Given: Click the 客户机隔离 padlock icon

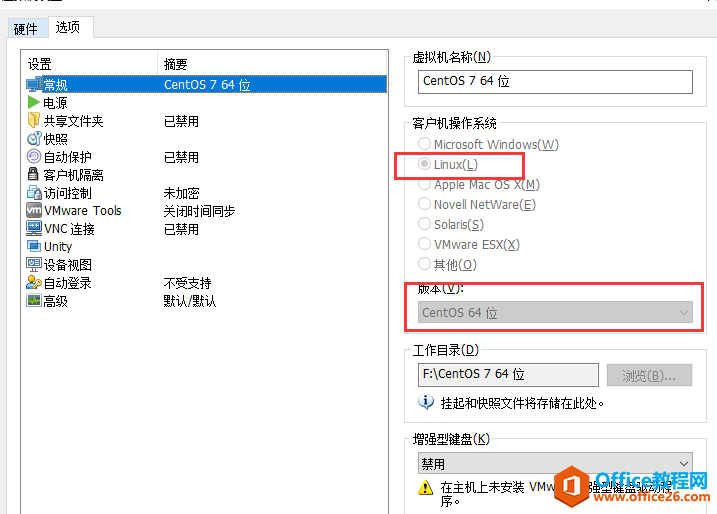Looking at the screenshot, I should coord(33,174).
